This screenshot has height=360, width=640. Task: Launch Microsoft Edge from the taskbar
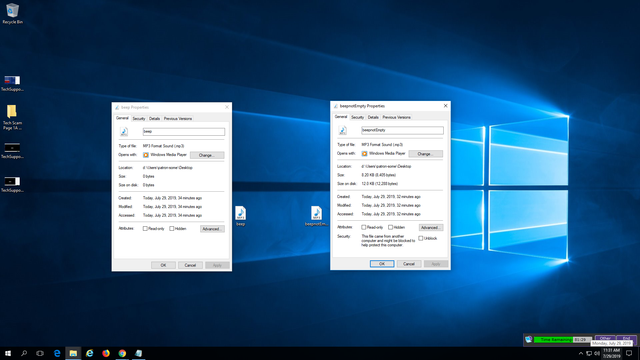(x=57, y=353)
